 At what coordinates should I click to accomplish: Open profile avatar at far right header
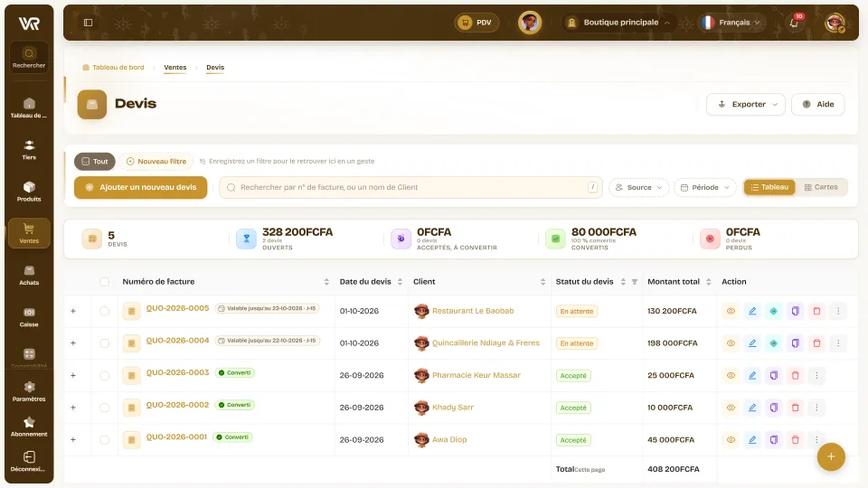point(835,23)
